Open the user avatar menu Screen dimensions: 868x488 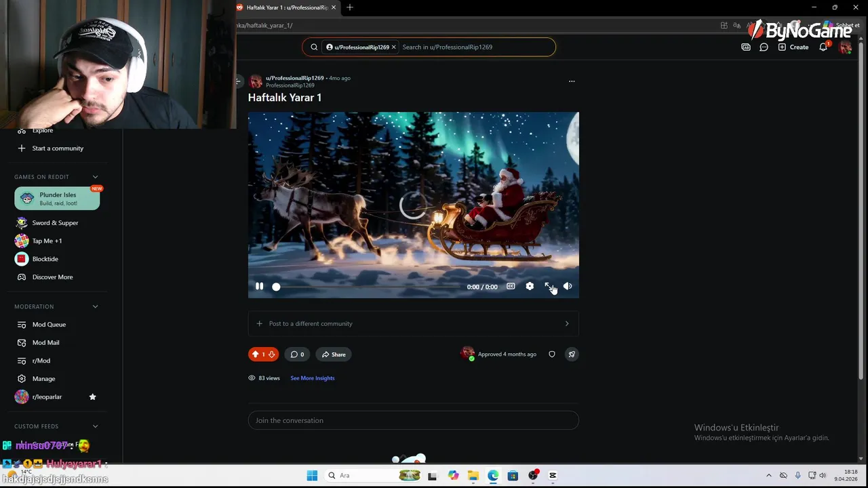coord(845,47)
